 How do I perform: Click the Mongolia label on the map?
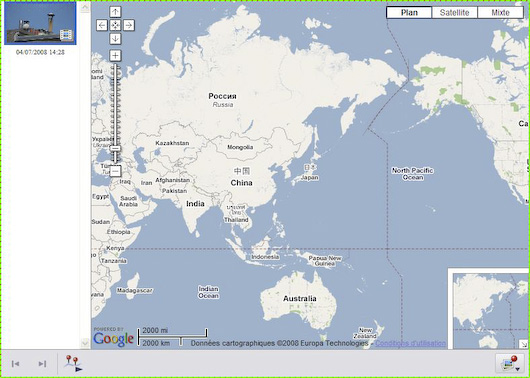[x=240, y=147]
